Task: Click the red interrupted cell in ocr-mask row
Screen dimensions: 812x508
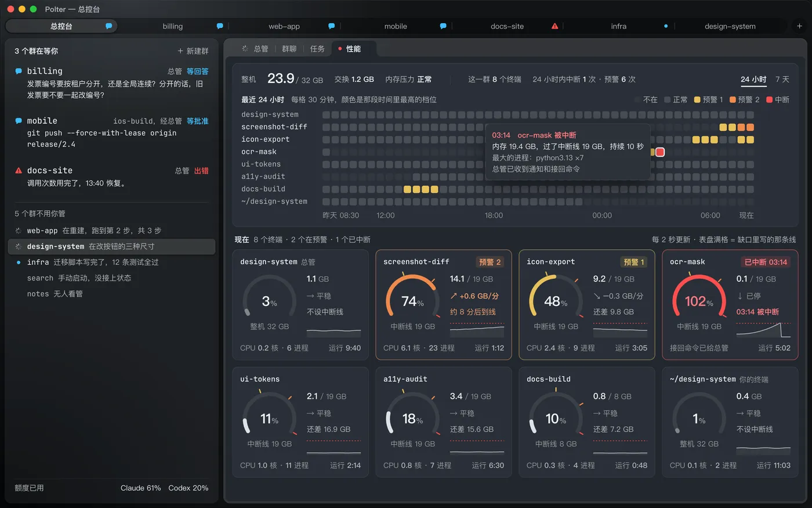Action: point(660,152)
